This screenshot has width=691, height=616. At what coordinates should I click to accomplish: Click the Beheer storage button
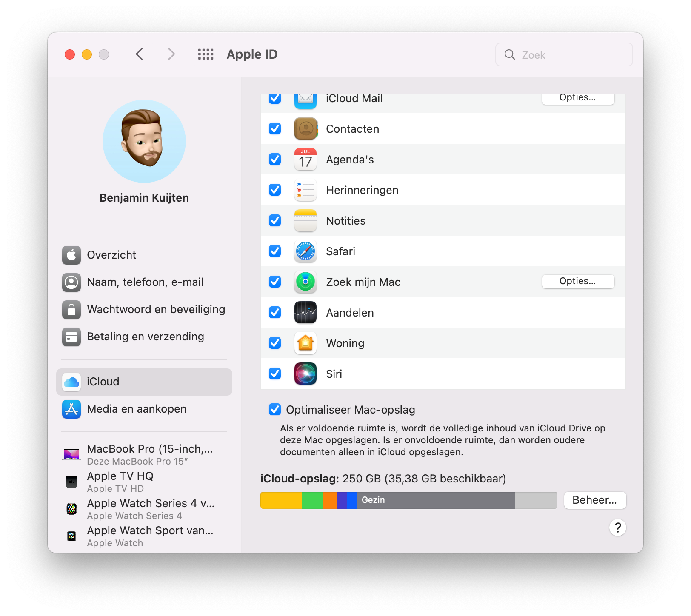pos(595,500)
